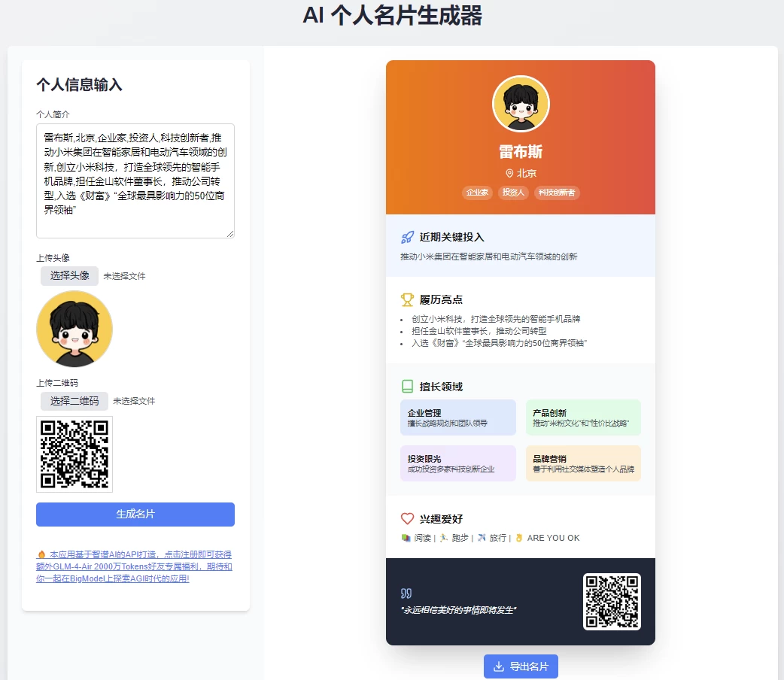Click the download icon in the 导出名片 button
This screenshot has height=680, width=784.
coord(498,666)
